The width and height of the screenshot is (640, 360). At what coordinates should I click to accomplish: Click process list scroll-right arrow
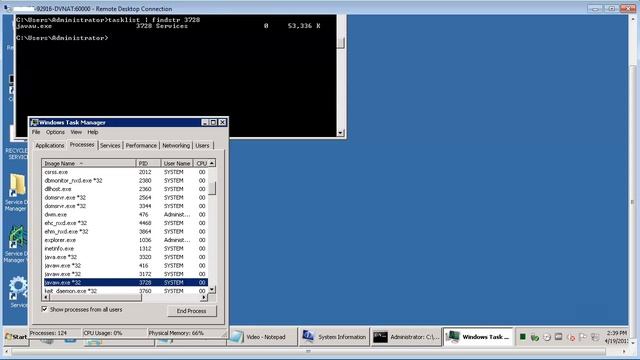tap(204, 298)
